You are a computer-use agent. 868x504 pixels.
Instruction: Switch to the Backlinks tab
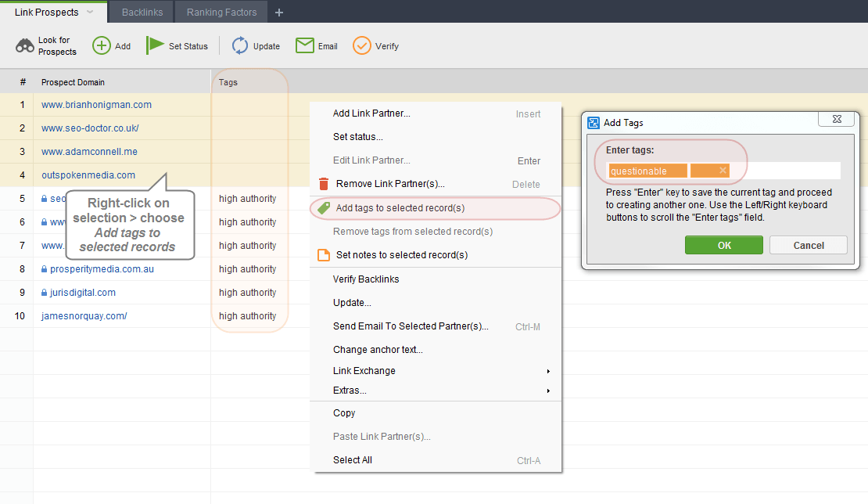[x=142, y=13]
